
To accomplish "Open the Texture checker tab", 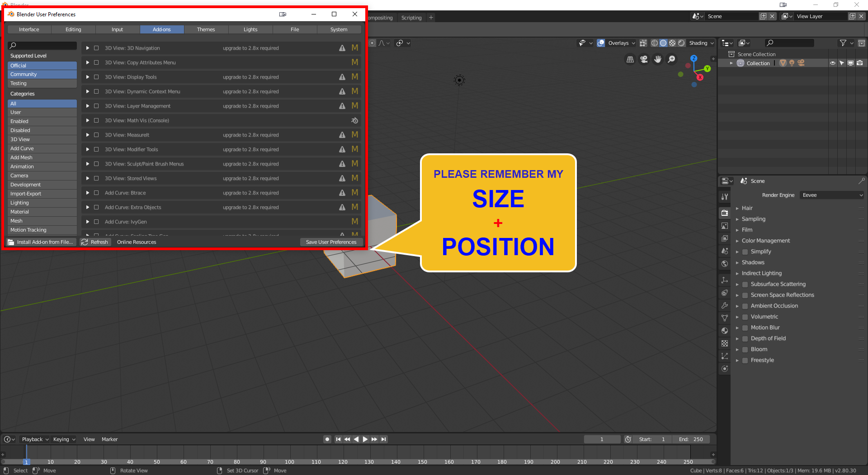I will pyautogui.click(x=725, y=343).
